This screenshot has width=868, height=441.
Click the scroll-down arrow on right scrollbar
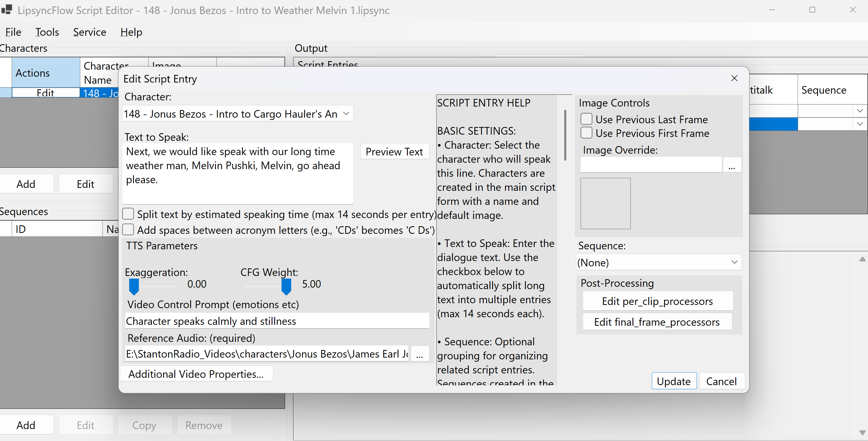tap(862, 433)
